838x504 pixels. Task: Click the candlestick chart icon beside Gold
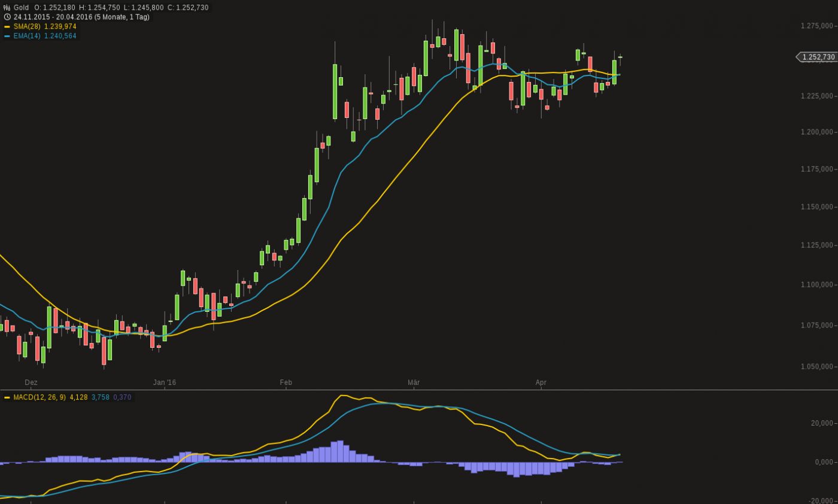pyautogui.click(x=7, y=8)
